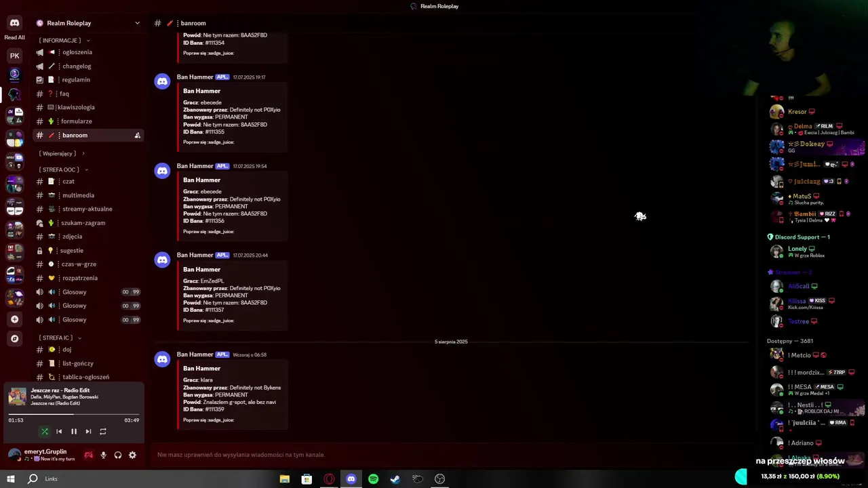Skip to the previous track
This screenshot has width=868, height=488.
point(59,431)
